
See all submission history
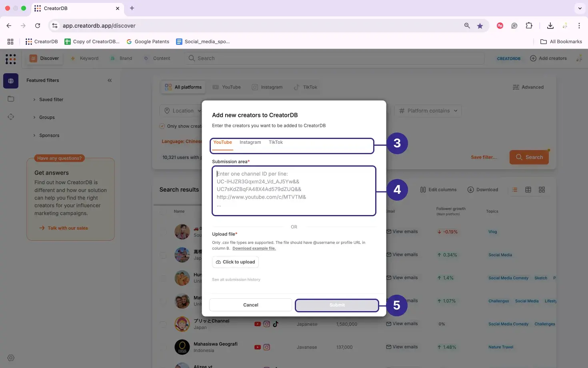point(236,280)
